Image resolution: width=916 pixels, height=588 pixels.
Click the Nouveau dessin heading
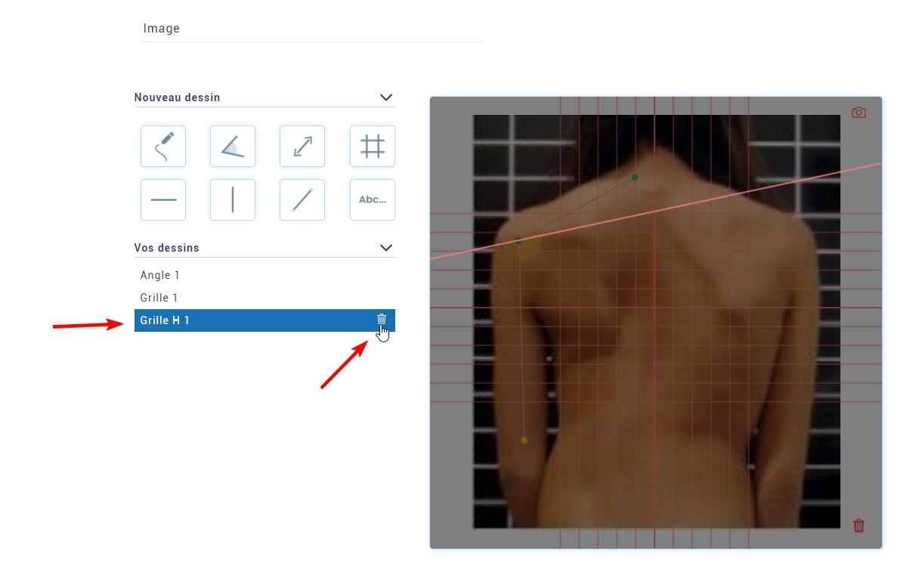(178, 97)
